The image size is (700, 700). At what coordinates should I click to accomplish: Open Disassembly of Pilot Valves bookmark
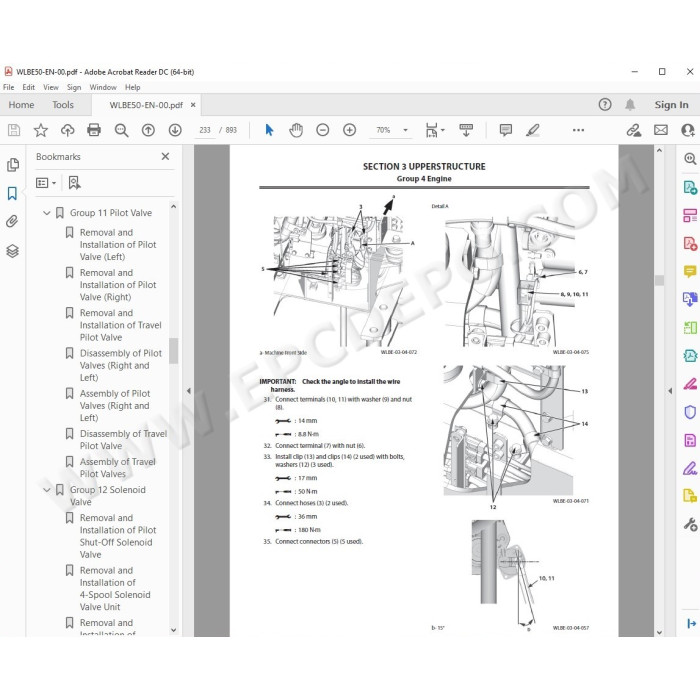pyautogui.click(x=121, y=365)
